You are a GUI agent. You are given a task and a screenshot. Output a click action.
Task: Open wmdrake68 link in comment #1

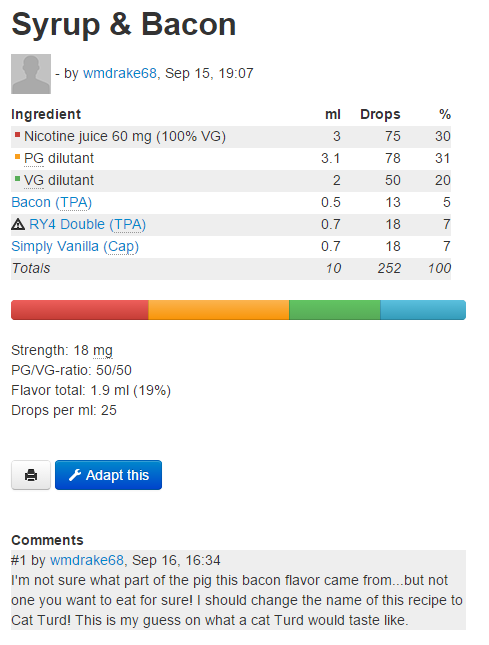pyautogui.click(x=87, y=560)
